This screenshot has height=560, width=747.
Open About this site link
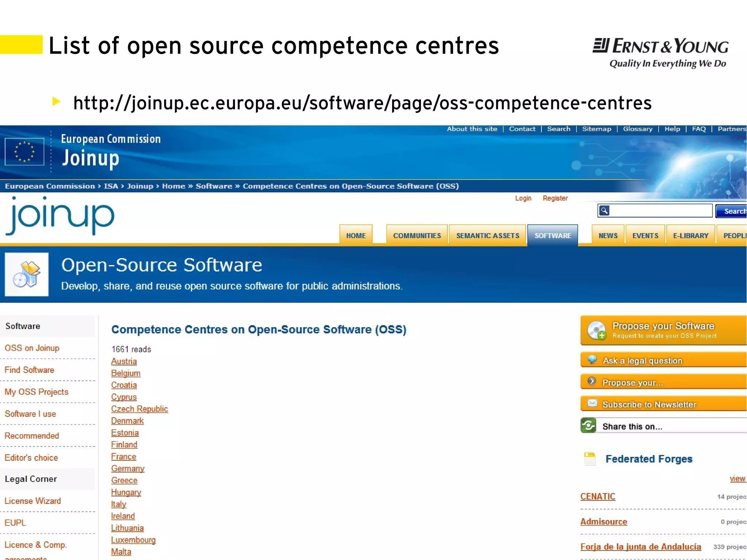472,129
